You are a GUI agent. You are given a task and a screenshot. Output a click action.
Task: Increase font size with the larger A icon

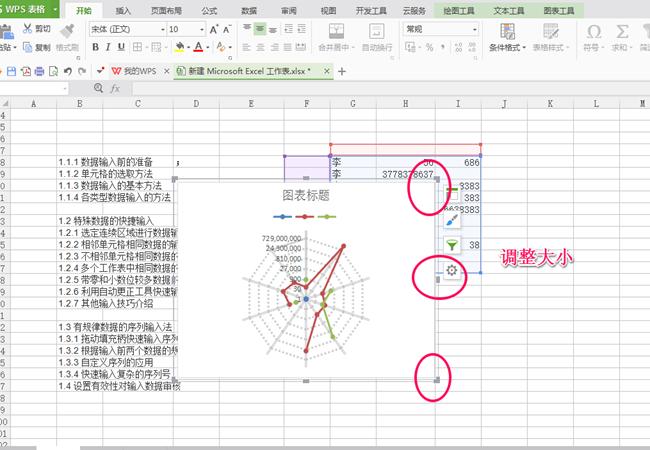point(214,29)
